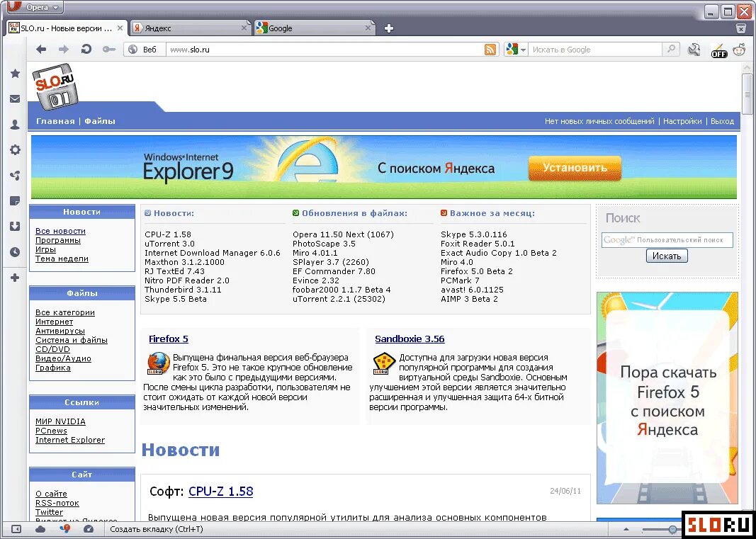Open Mail envelope panel in sidebar

pos(15,99)
